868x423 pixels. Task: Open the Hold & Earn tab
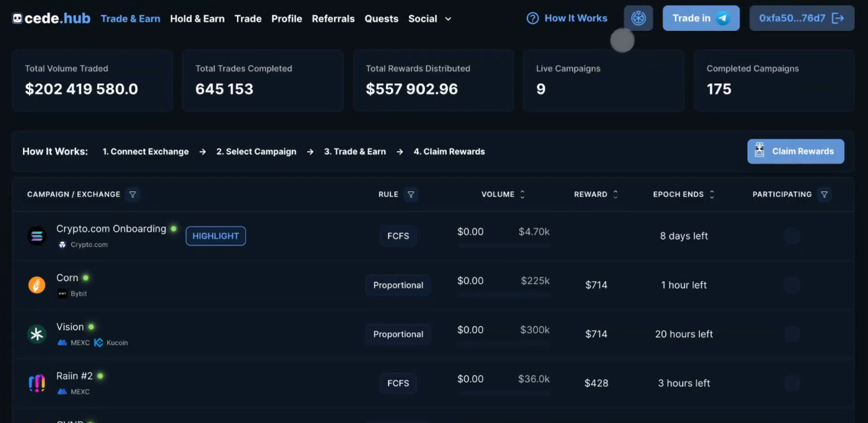197,19
